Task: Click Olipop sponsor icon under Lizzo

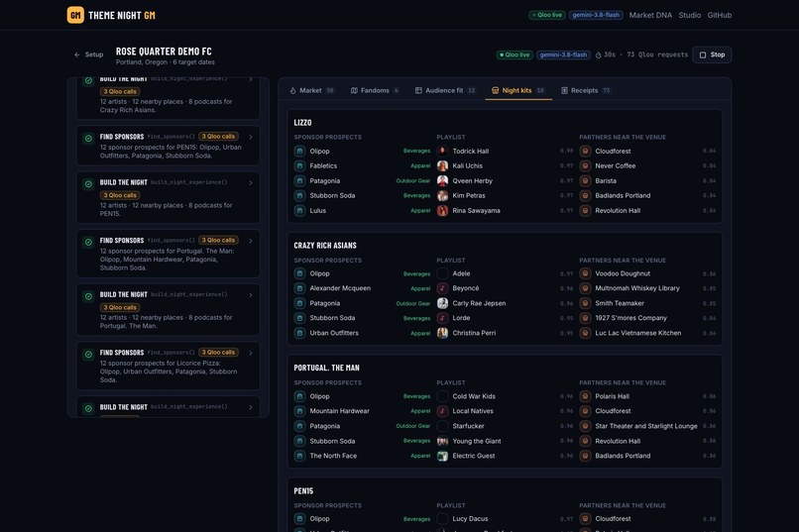Action: [299, 152]
